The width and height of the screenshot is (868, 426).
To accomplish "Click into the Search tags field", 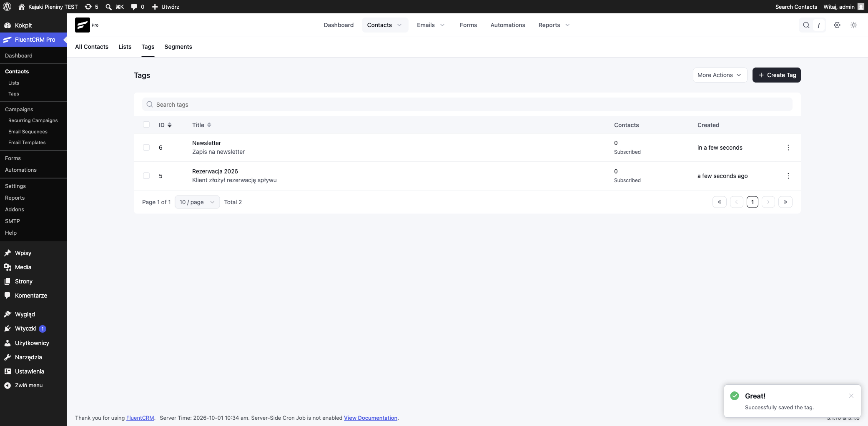I will (x=467, y=104).
